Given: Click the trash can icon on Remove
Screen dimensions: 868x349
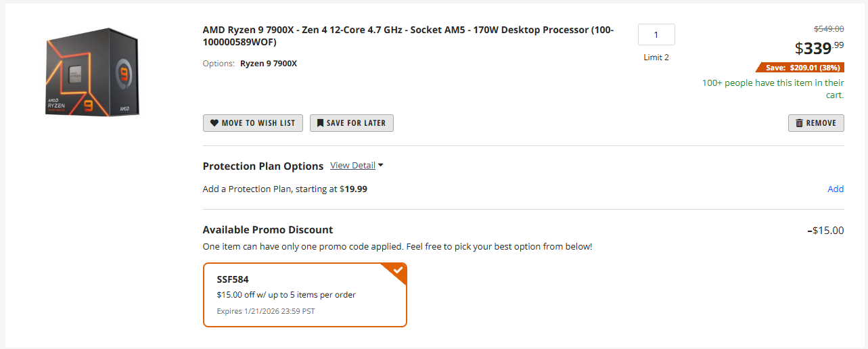Looking at the screenshot, I should tap(799, 123).
